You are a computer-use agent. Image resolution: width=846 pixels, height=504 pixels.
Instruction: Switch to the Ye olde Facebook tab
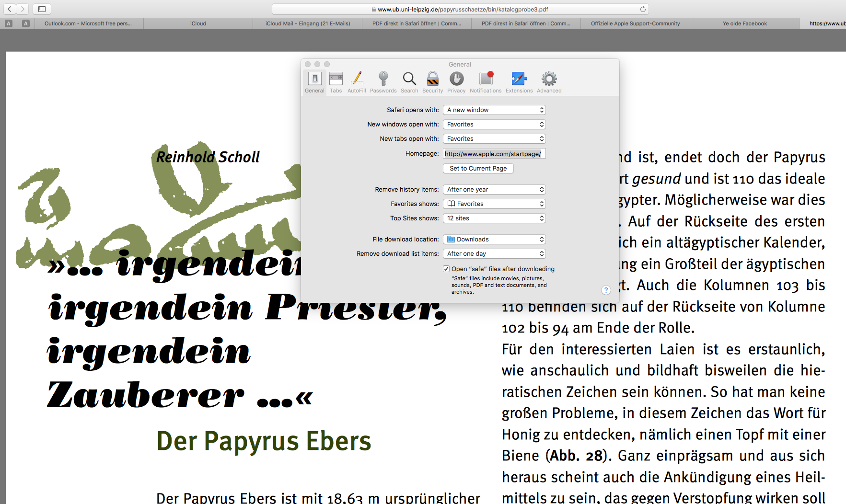tap(745, 23)
